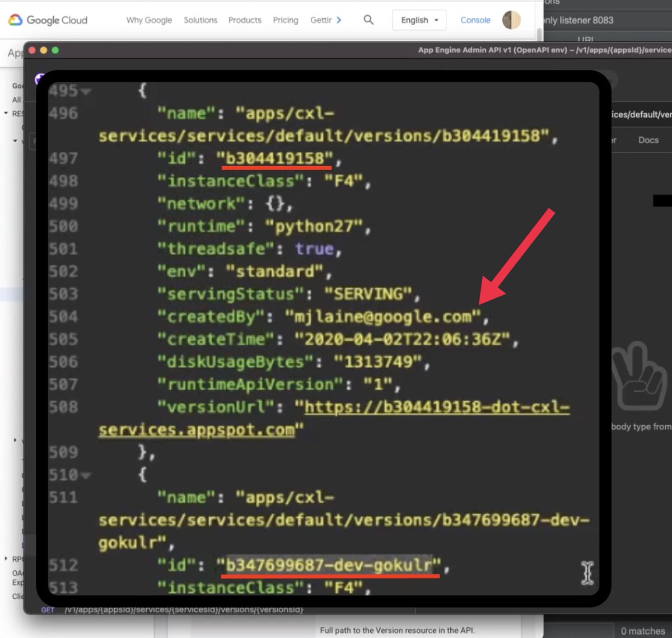Show more nav items with the chevron arrow
The height and width of the screenshot is (638, 672).
[339, 20]
